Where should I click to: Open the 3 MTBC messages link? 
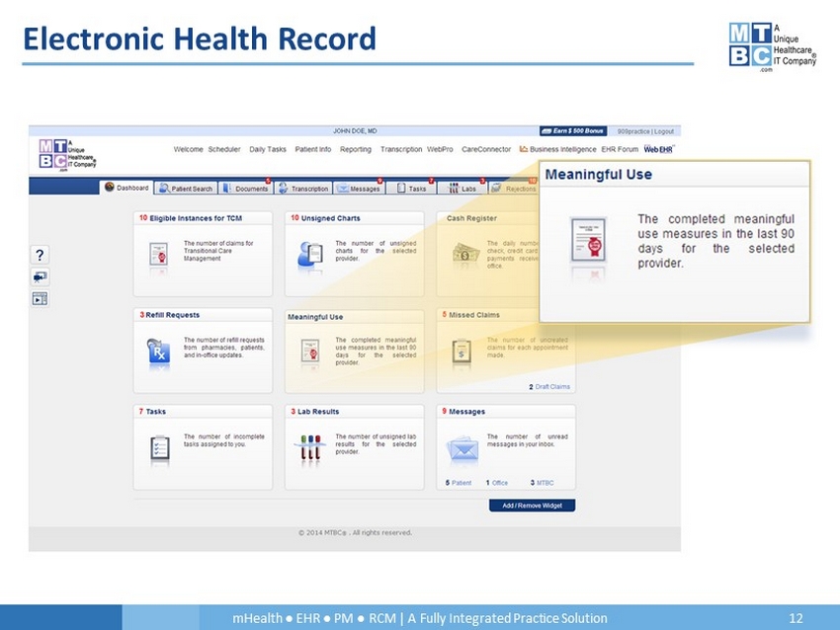543,483
